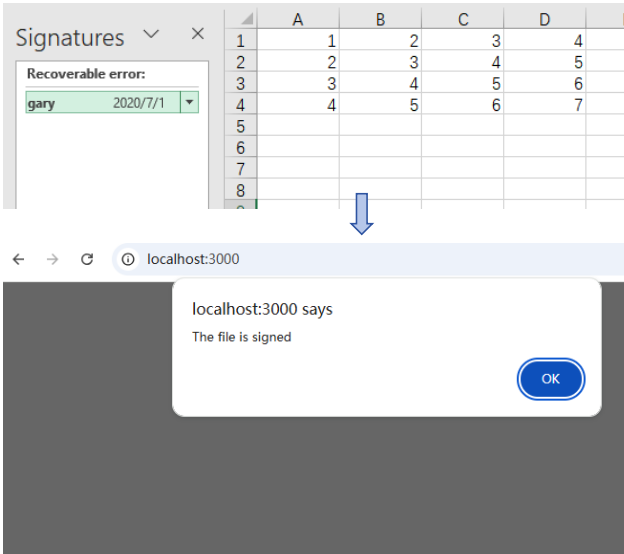The height and width of the screenshot is (554, 624).
Task: Click cell C2 containing 4
Action: pyautogui.click(x=462, y=62)
